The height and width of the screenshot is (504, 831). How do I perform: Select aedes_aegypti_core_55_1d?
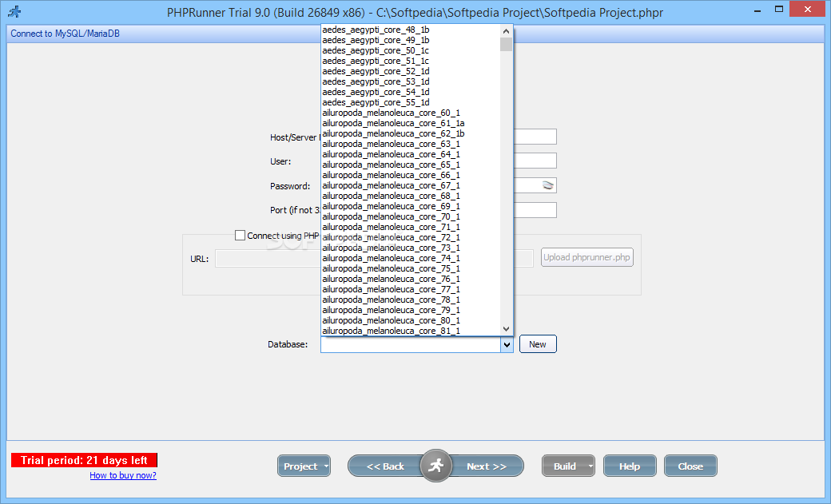click(x=410, y=102)
